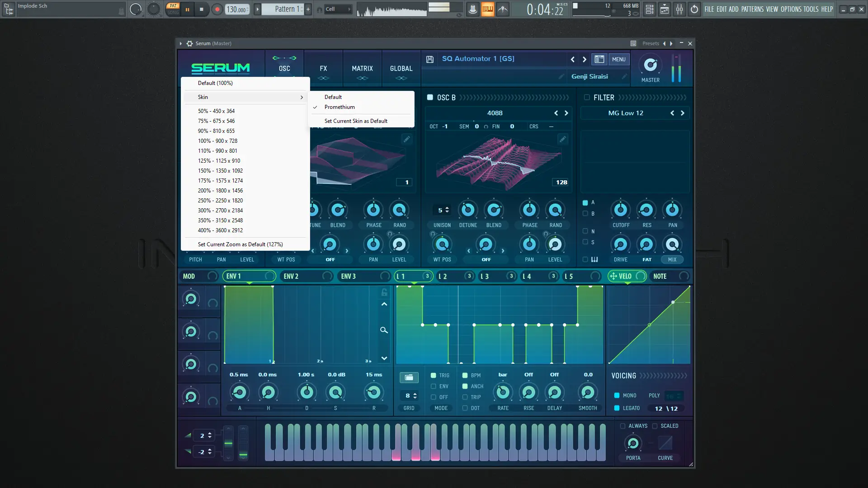Click Set Current Zoom as Default

point(241,244)
